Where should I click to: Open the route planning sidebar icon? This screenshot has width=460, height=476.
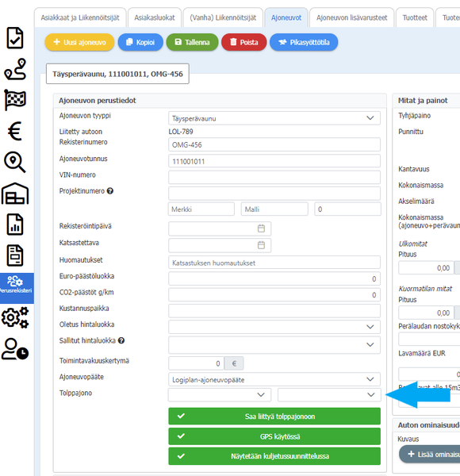point(15,69)
